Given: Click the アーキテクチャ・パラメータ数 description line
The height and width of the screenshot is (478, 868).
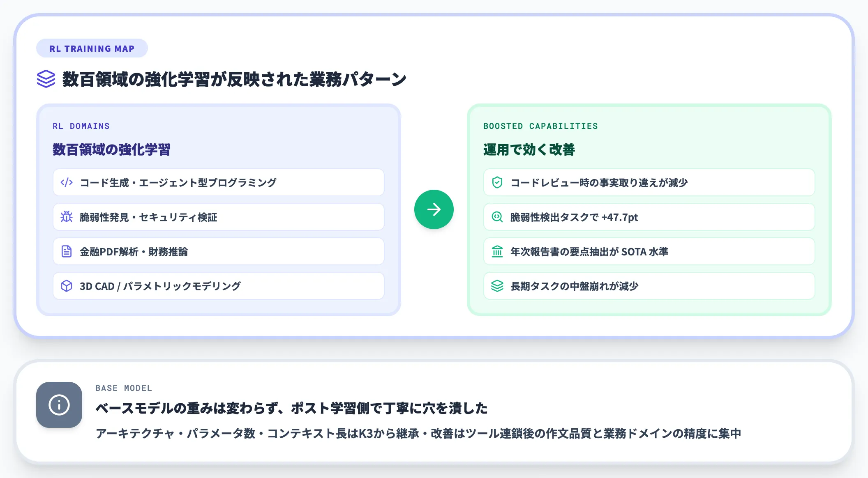Looking at the screenshot, I should point(418,433).
